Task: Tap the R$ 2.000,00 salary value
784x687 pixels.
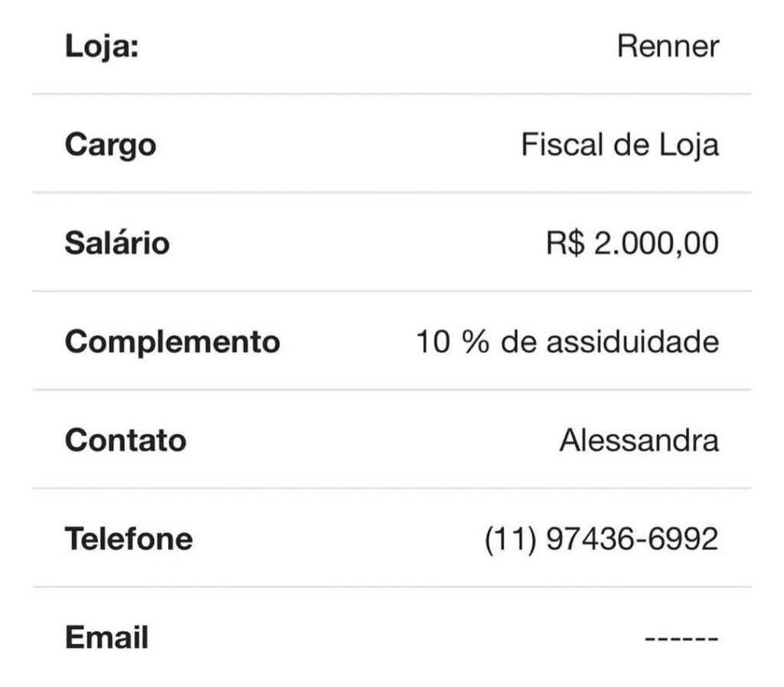Action: tap(632, 244)
